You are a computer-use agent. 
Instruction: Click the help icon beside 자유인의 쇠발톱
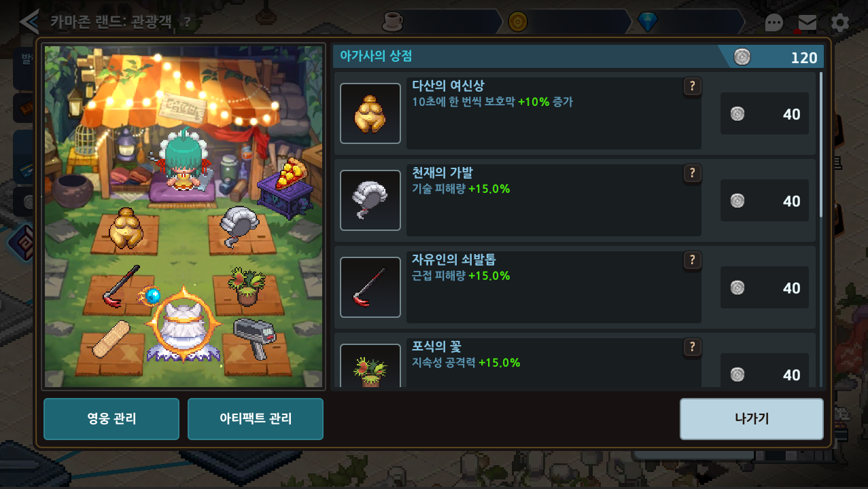[x=692, y=260]
